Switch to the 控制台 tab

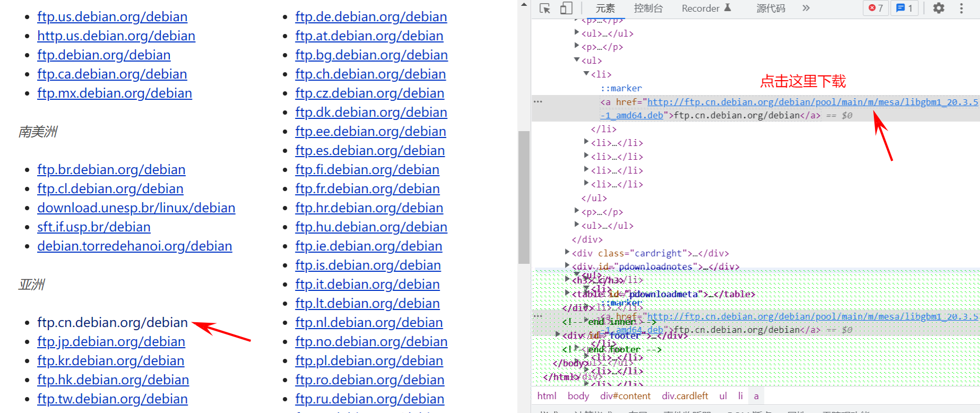pyautogui.click(x=648, y=8)
